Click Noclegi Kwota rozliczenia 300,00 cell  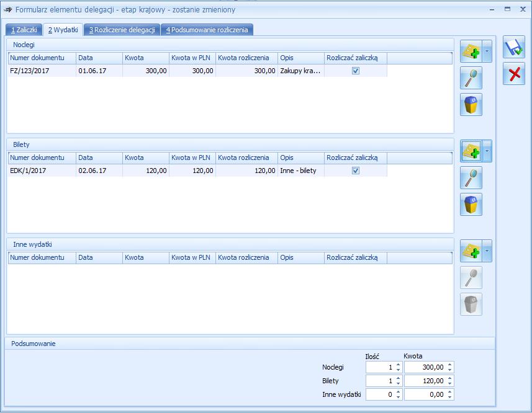pos(246,71)
